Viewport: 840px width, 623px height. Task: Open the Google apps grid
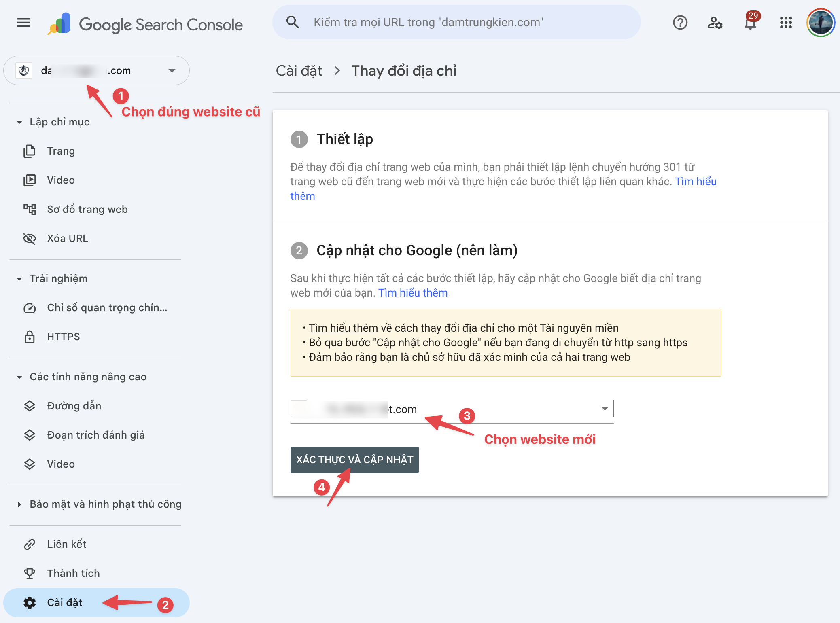tap(786, 23)
